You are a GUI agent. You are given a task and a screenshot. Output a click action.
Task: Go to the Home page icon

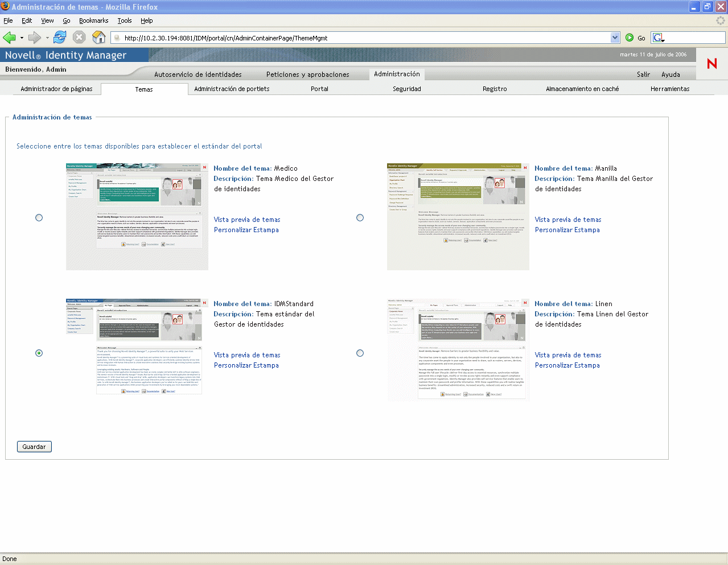[99, 38]
